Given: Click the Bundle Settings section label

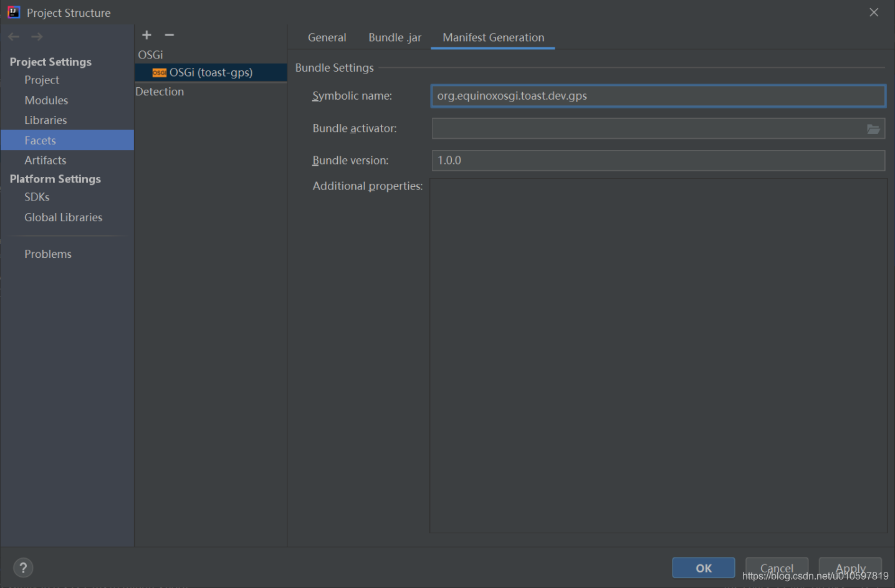Looking at the screenshot, I should coord(334,68).
